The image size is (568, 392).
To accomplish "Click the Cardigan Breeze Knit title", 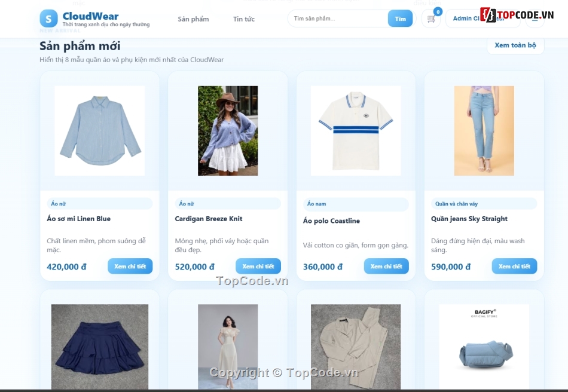I will coord(209,219).
